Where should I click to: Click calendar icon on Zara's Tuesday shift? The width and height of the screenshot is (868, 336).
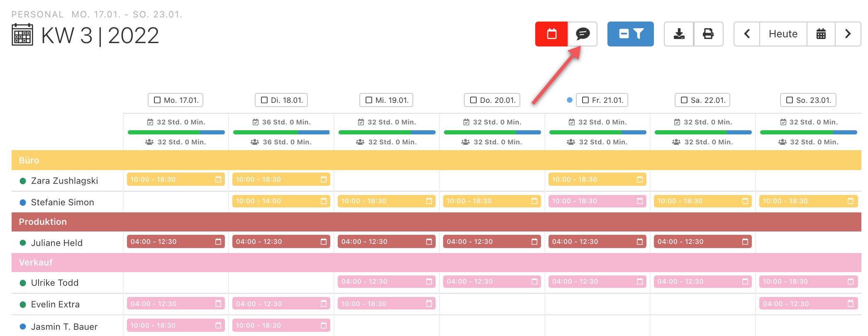324,179
